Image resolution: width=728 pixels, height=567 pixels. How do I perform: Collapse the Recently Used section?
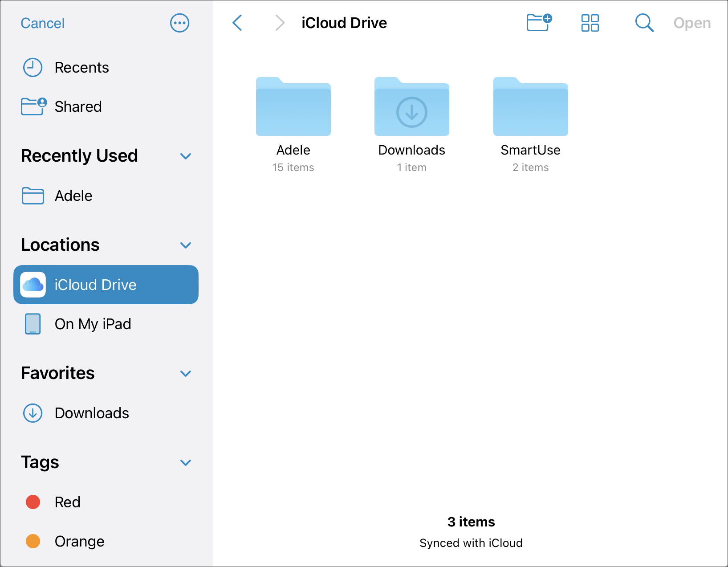[x=186, y=156]
